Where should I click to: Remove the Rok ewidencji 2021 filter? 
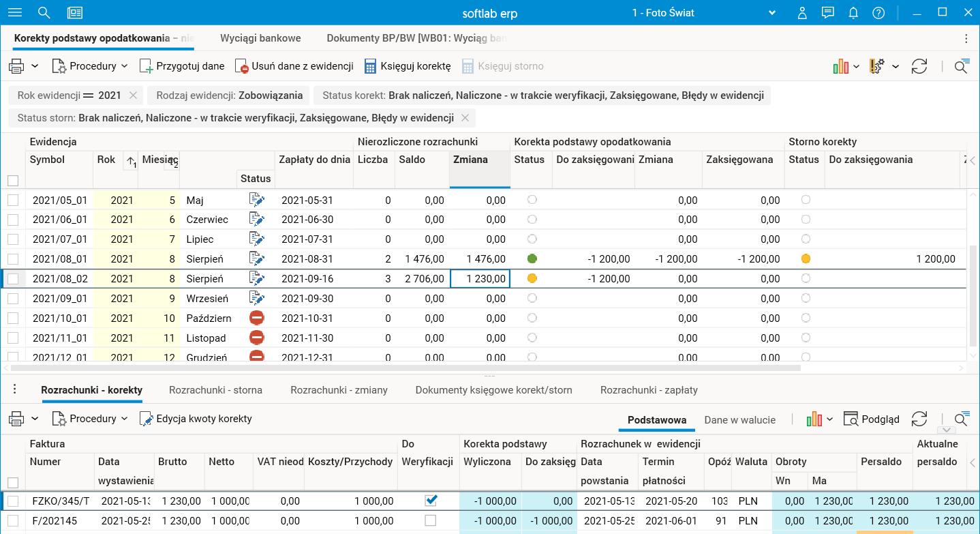pyautogui.click(x=133, y=95)
